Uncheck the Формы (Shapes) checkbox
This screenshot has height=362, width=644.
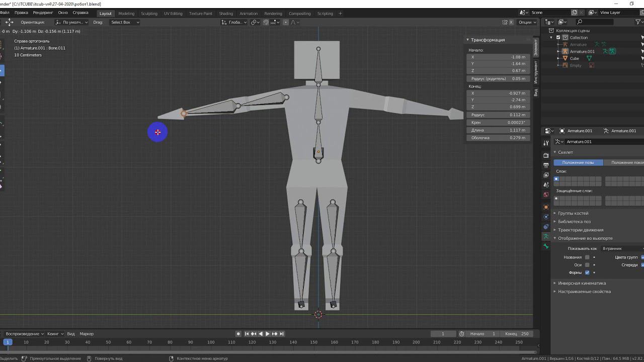[x=587, y=273]
